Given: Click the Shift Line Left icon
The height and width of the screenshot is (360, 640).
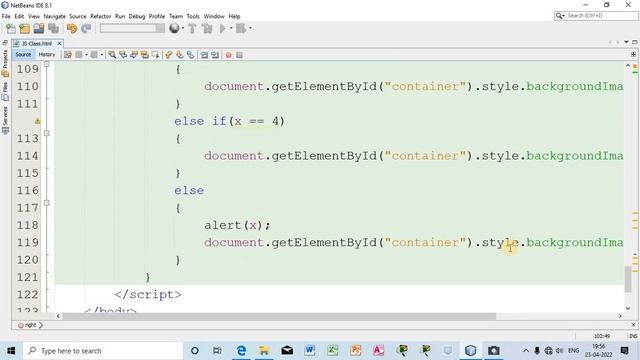Looking at the screenshot, I should click(x=204, y=55).
